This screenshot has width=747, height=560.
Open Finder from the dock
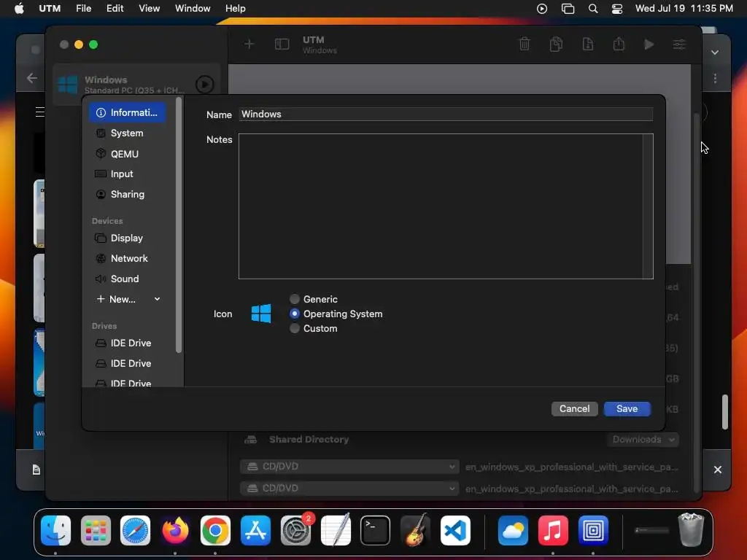[55, 531]
